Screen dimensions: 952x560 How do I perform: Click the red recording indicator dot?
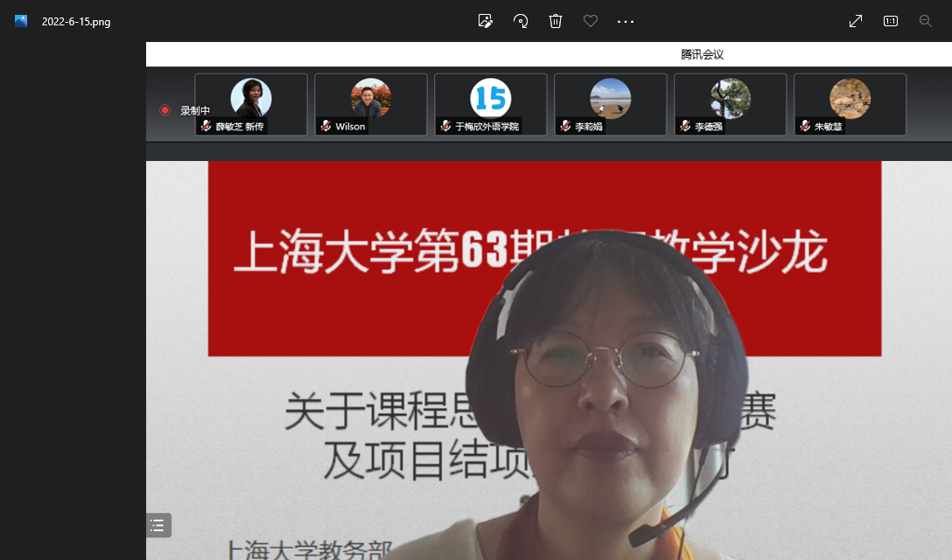164,110
